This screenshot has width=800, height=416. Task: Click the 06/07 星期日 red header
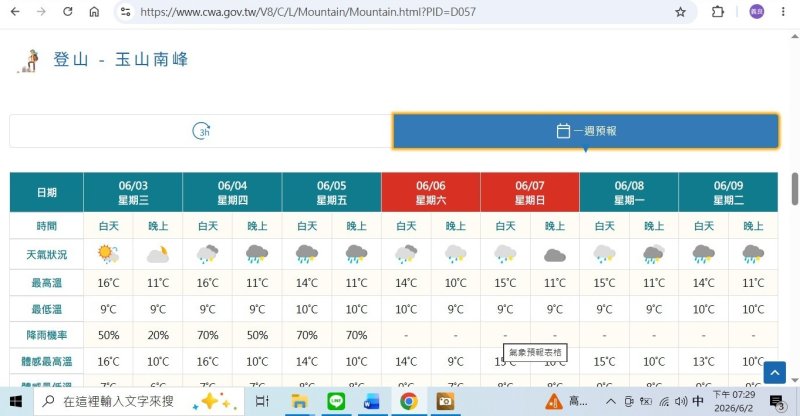[x=530, y=192]
